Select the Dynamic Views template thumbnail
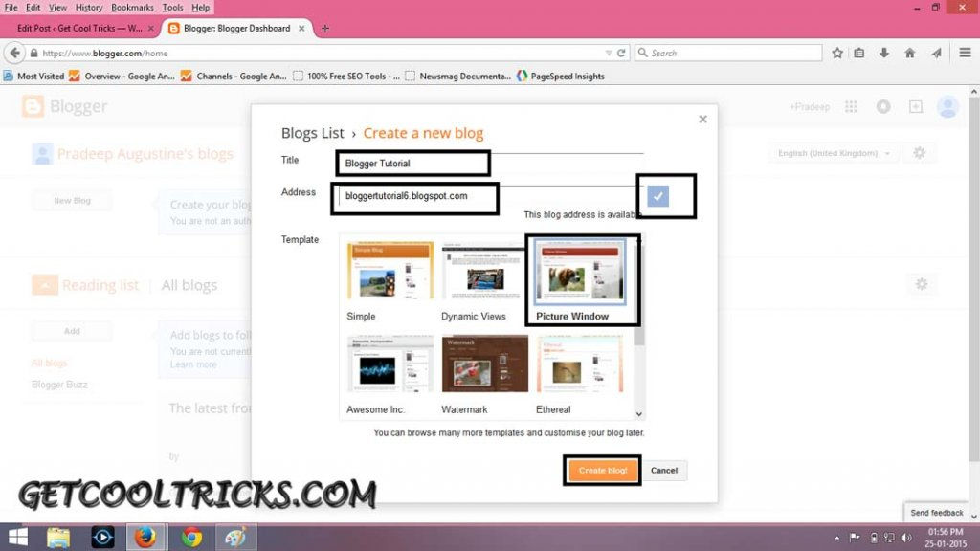This screenshot has width=980, height=551. pyautogui.click(x=483, y=271)
